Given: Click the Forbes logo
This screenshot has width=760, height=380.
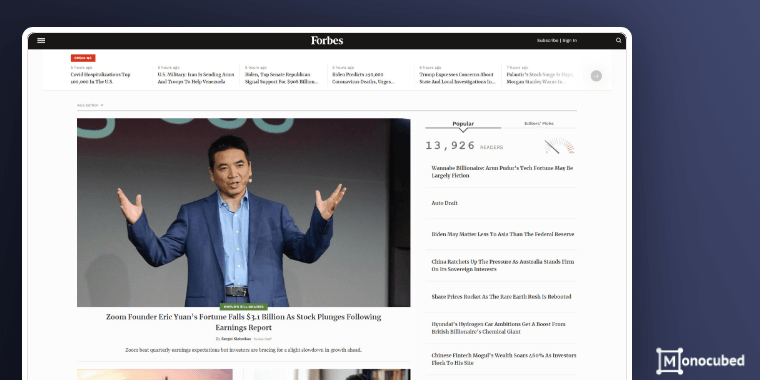Looking at the screenshot, I should 327,40.
